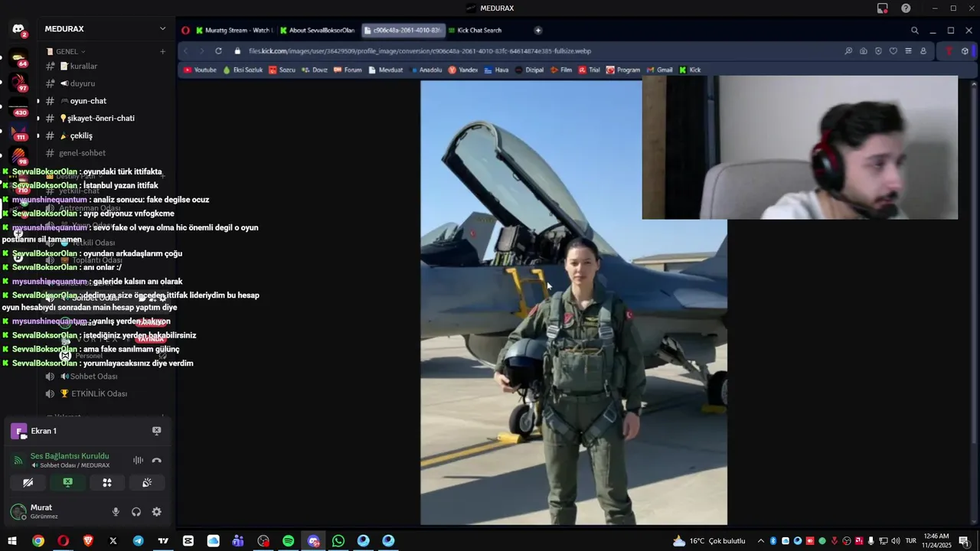Open Discord user settings gear
980x551 pixels.
point(157,512)
